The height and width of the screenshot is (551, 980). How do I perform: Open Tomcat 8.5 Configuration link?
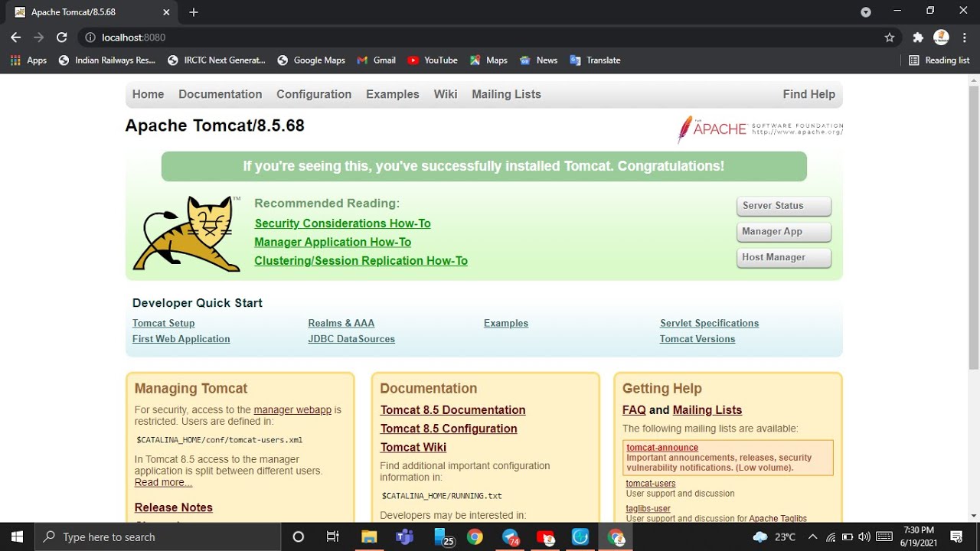point(449,429)
